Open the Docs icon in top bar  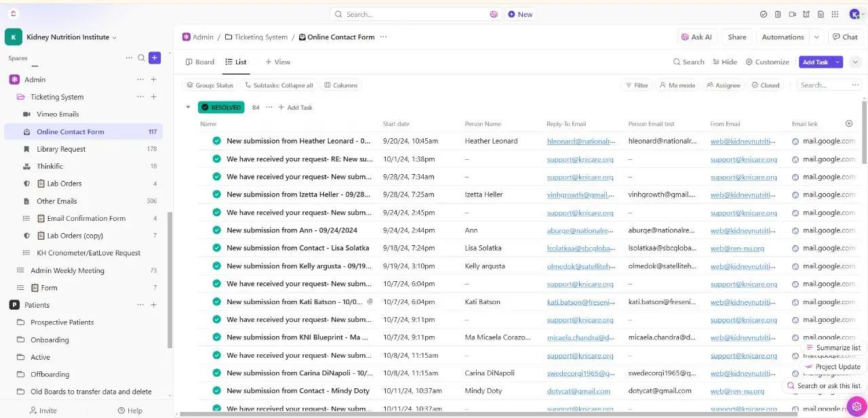821,14
